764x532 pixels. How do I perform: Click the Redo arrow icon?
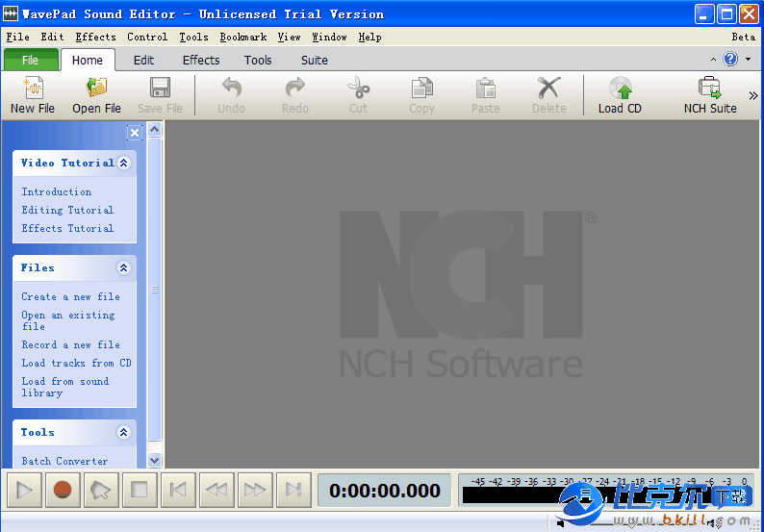[x=294, y=88]
